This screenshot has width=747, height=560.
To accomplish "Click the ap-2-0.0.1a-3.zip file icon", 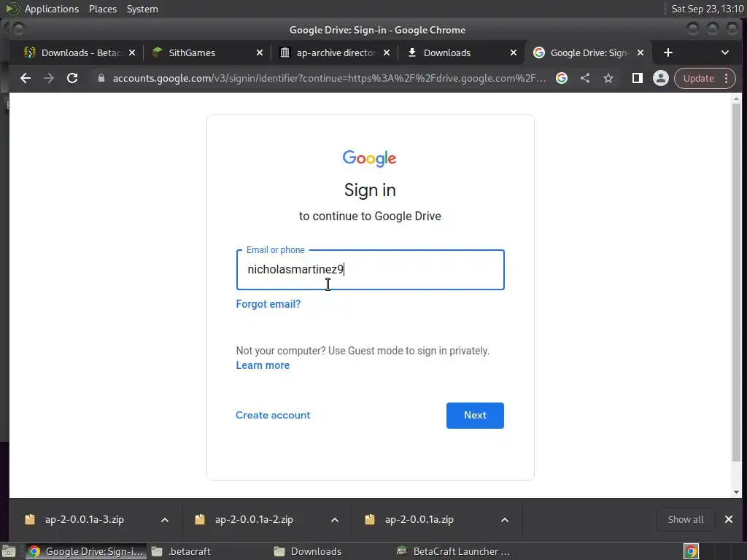I will click(30, 519).
